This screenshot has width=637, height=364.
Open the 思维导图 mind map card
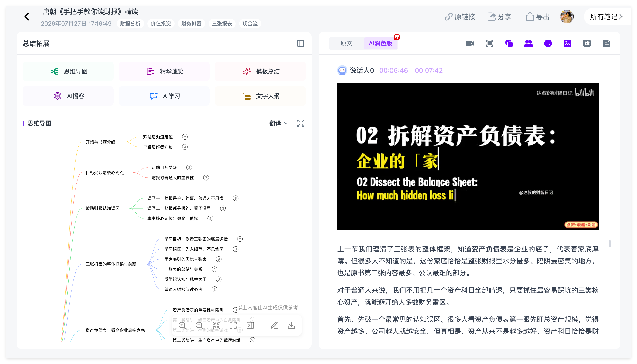68,71
